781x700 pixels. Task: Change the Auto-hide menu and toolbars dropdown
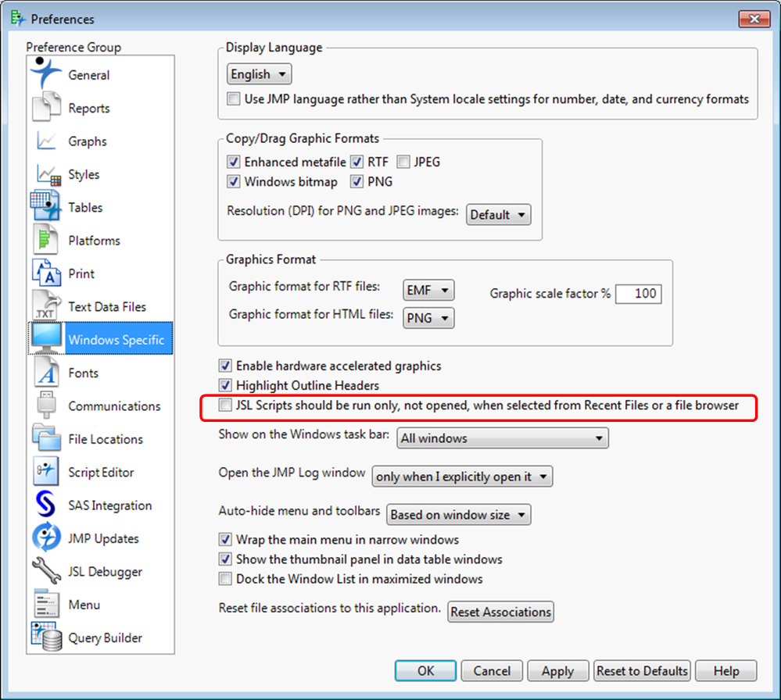[x=458, y=514]
